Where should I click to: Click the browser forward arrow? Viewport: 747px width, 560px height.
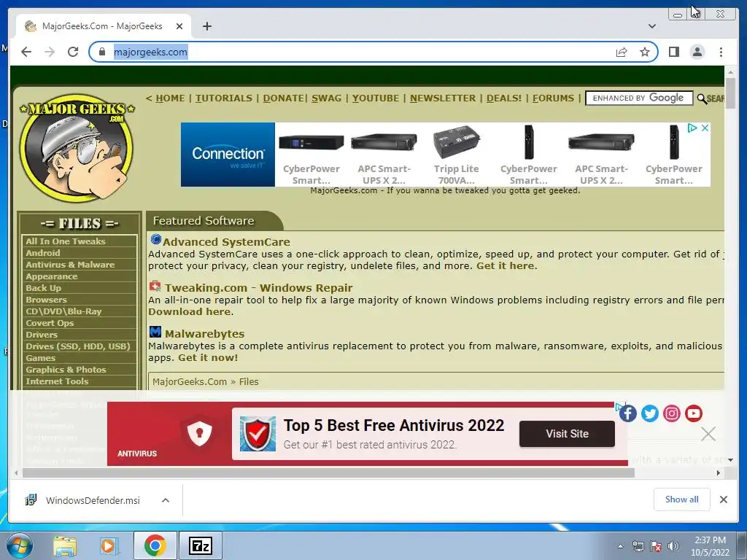point(50,52)
